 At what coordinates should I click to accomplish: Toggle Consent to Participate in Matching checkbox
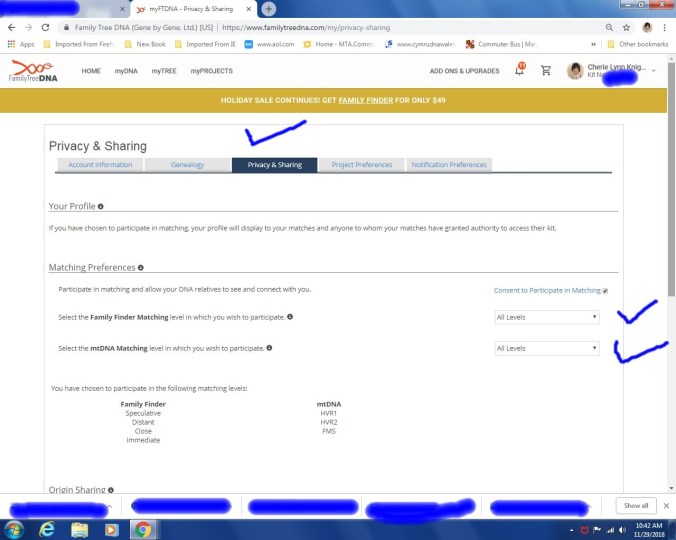click(x=606, y=290)
